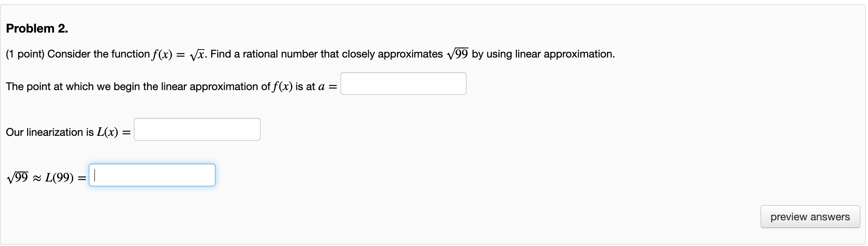Click the 'Consider the function' text

click(98, 54)
